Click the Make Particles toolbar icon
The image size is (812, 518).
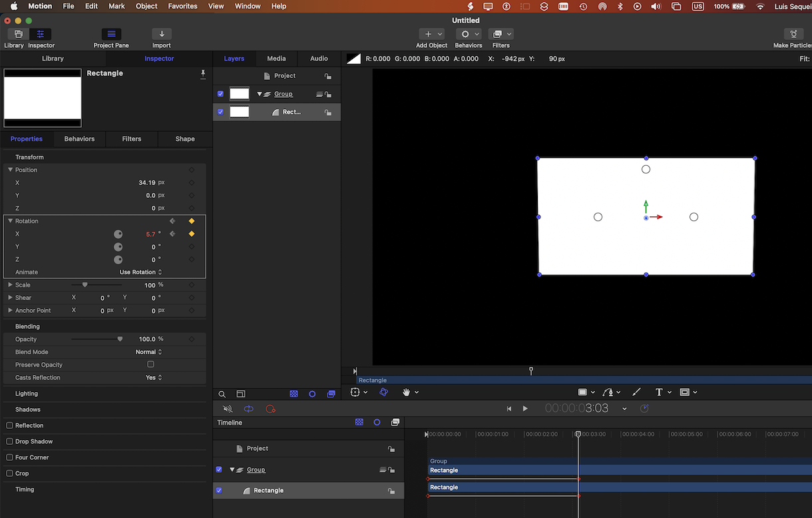point(793,34)
